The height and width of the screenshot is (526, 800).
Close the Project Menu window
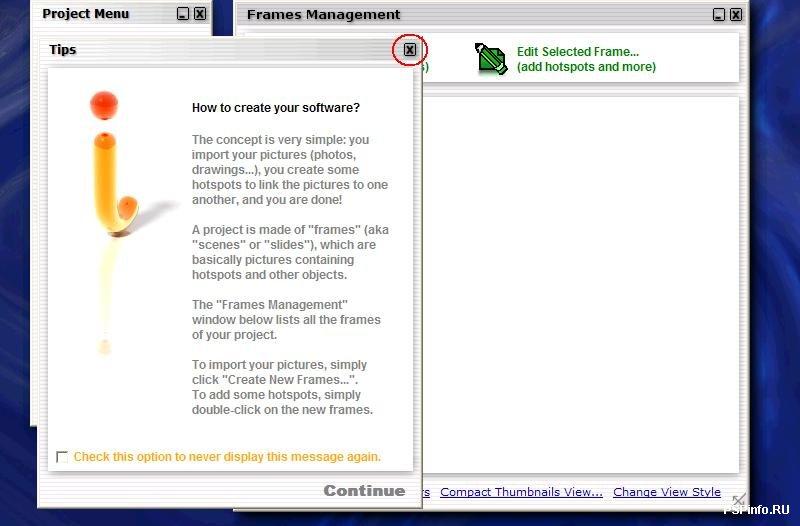coord(200,14)
